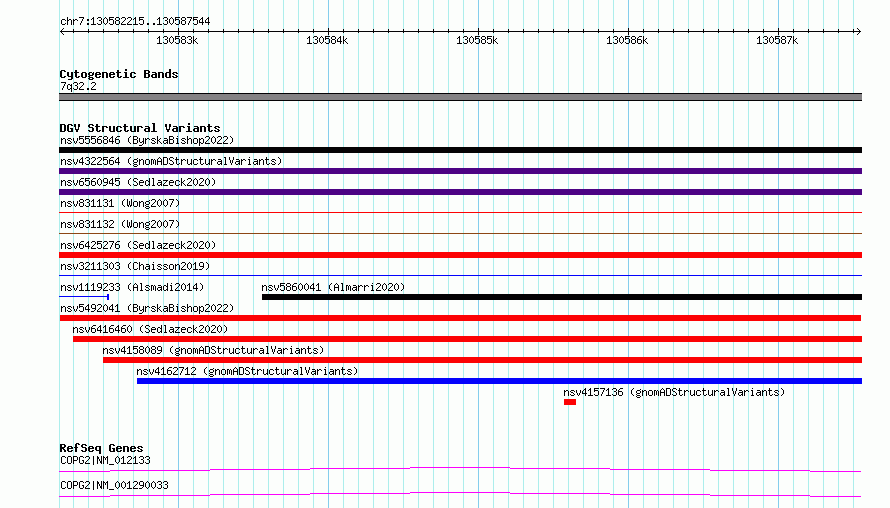Open COPG2|NM_001290033 transcript label
This screenshot has width=890, height=508.
(x=114, y=485)
